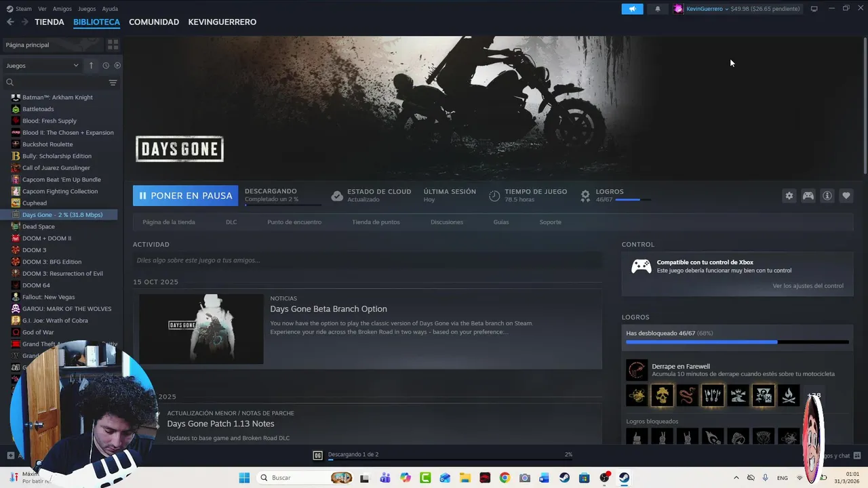Open the Steam notifications bell
The width and height of the screenshot is (868, 488).
(657, 9)
